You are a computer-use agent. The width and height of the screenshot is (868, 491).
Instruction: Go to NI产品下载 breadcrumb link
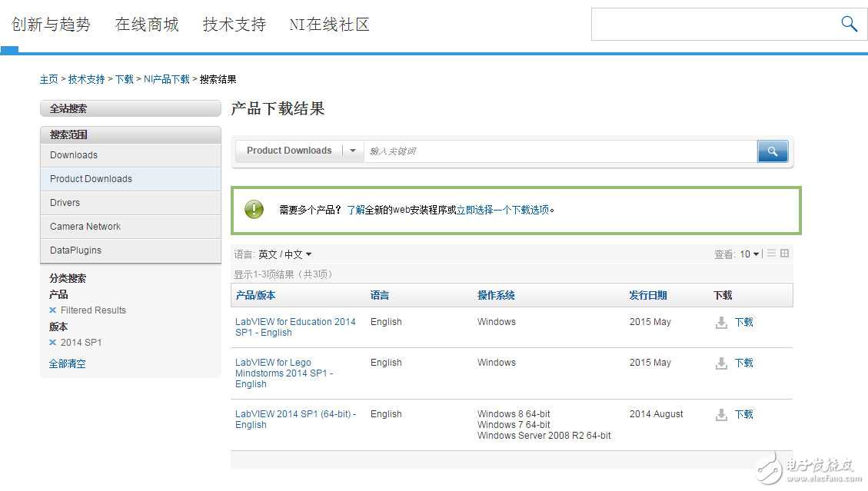(x=167, y=79)
